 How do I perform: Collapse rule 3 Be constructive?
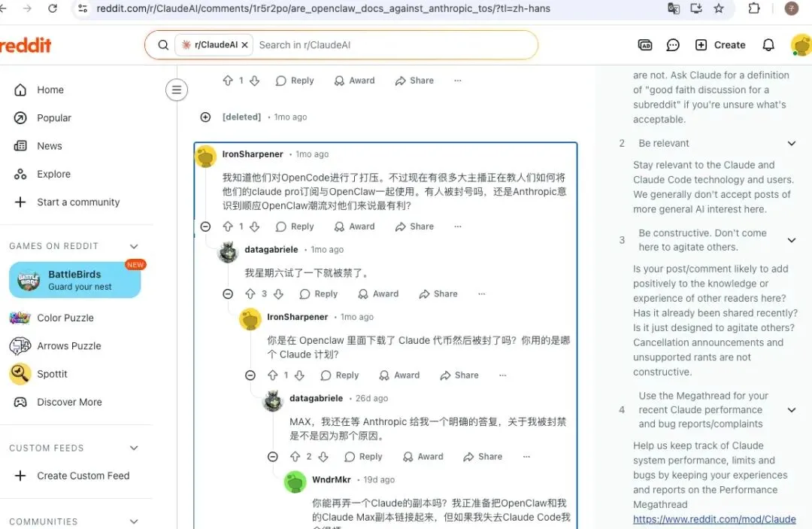click(x=791, y=240)
